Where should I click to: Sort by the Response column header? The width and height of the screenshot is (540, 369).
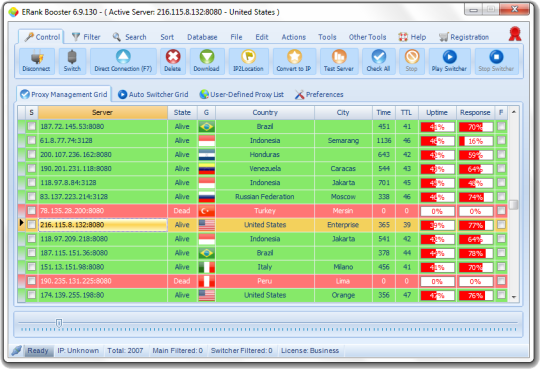pyautogui.click(x=475, y=113)
